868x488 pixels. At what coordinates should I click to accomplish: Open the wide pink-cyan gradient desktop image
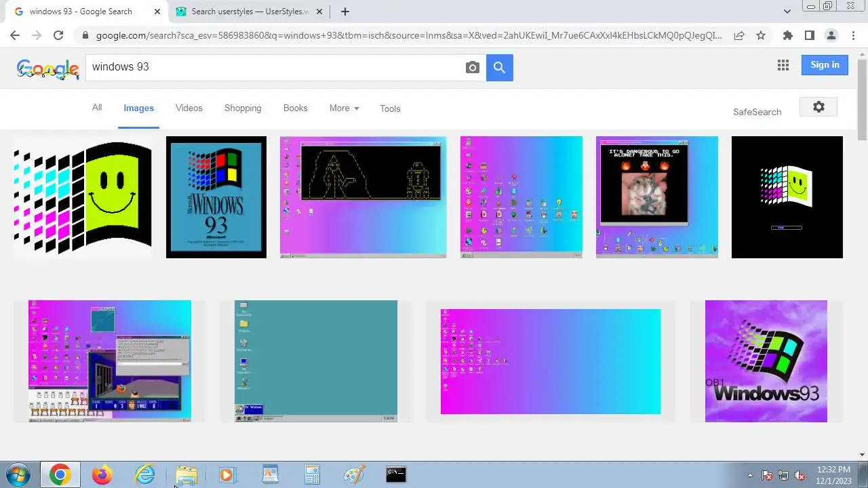click(551, 361)
